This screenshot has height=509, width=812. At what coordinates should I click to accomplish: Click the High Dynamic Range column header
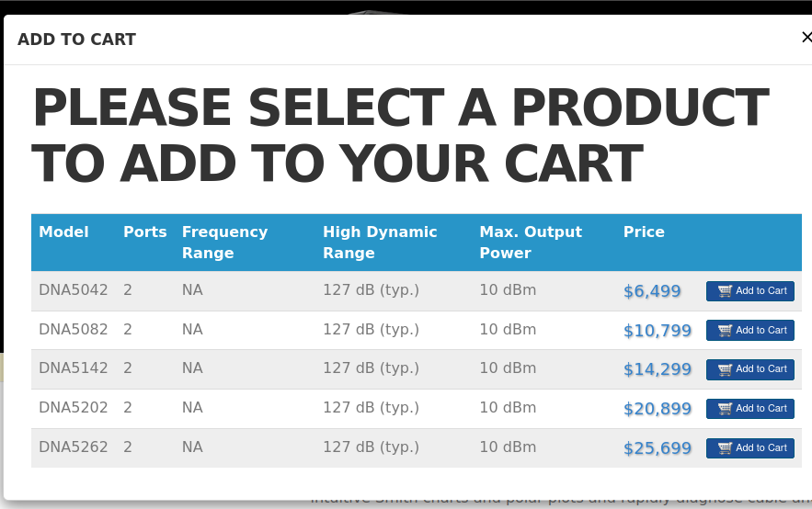[x=380, y=243]
